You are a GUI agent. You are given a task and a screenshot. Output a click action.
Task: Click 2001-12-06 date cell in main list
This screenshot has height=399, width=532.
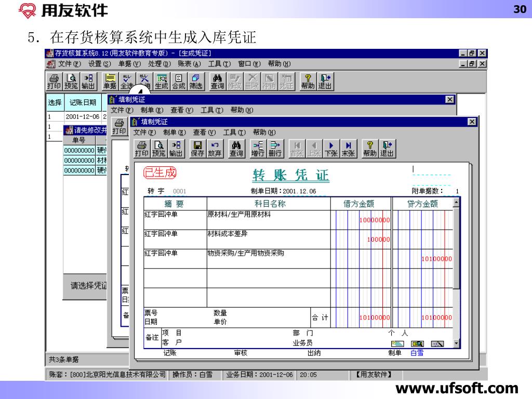83,117
